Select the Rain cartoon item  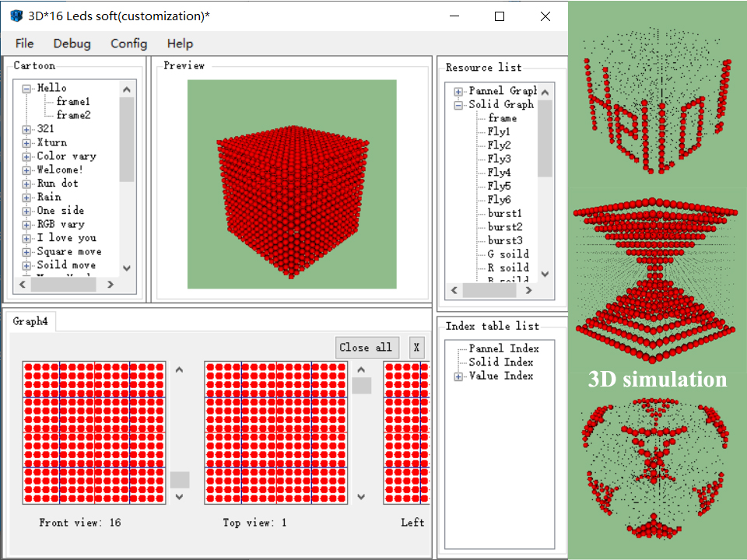coord(48,198)
